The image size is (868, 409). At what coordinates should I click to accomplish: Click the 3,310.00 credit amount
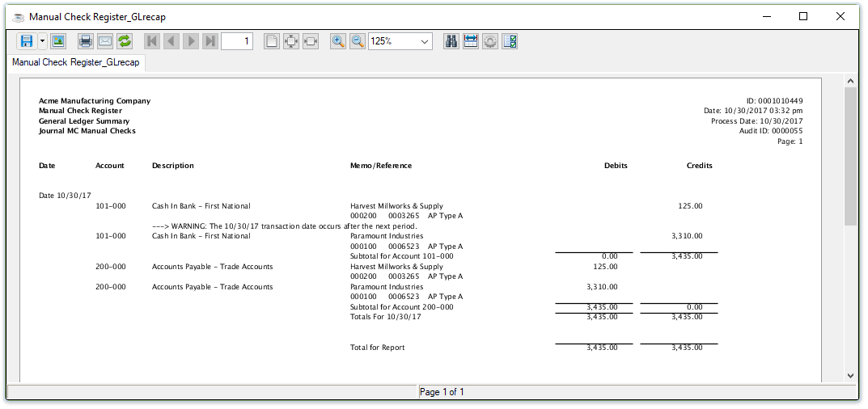687,236
